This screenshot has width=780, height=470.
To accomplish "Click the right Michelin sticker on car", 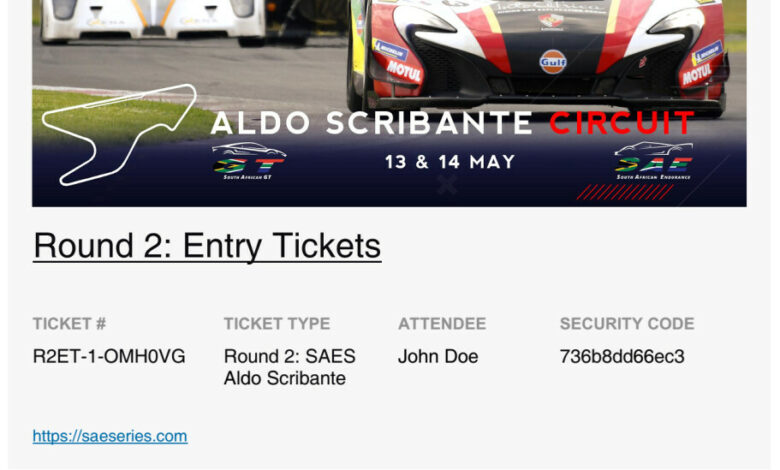I will pos(707,51).
